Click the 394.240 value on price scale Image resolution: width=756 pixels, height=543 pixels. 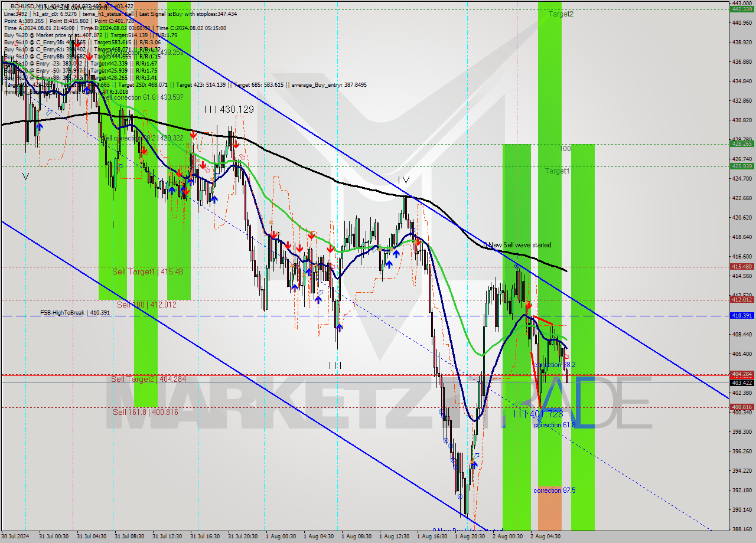(x=742, y=470)
